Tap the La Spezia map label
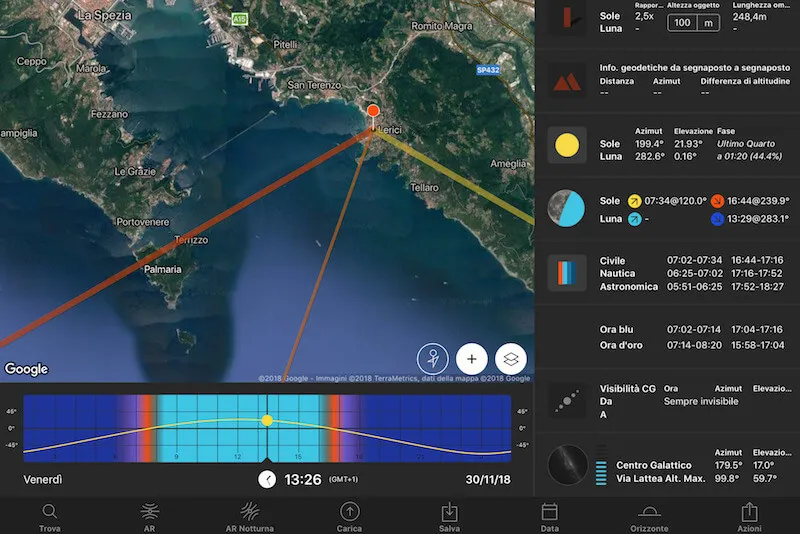800x534 pixels. click(x=105, y=15)
